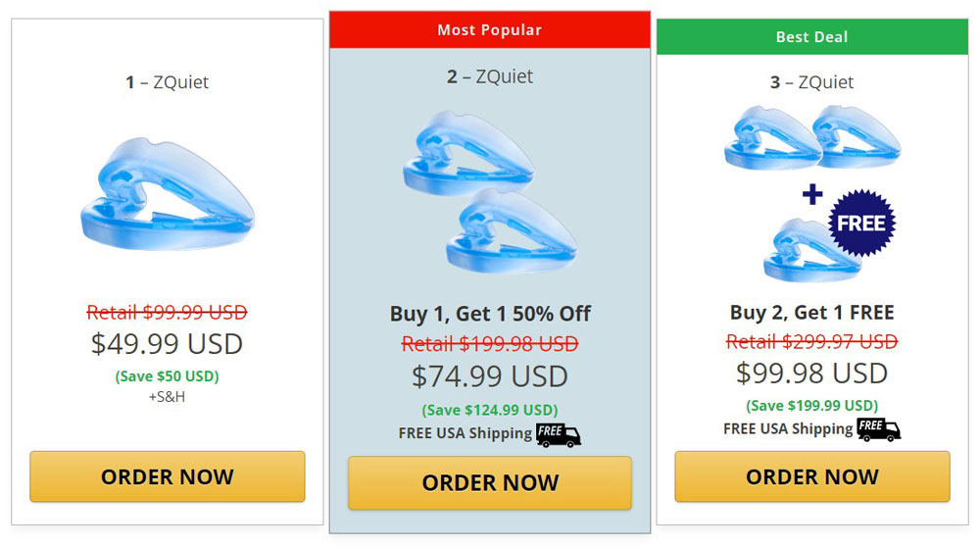
Task: Select the green Best Deal banner
Action: click(811, 36)
